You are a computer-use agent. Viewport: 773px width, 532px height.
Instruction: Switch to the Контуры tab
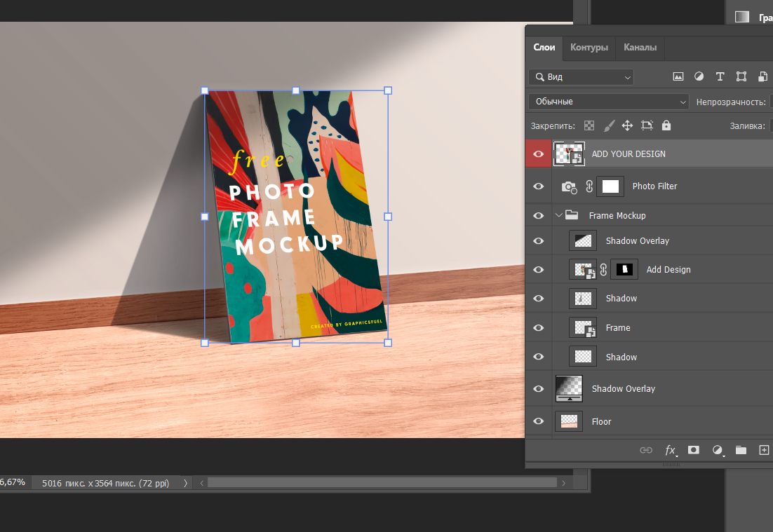[x=589, y=48]
